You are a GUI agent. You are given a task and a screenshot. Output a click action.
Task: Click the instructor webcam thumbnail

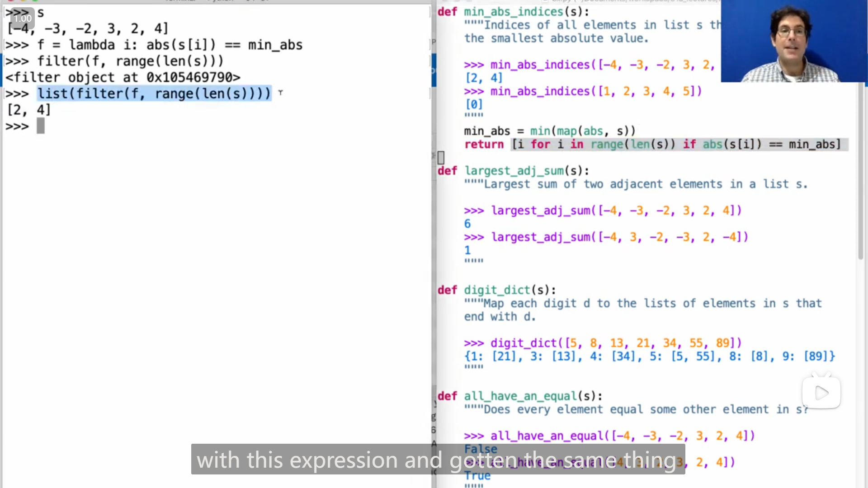point(793,42)
